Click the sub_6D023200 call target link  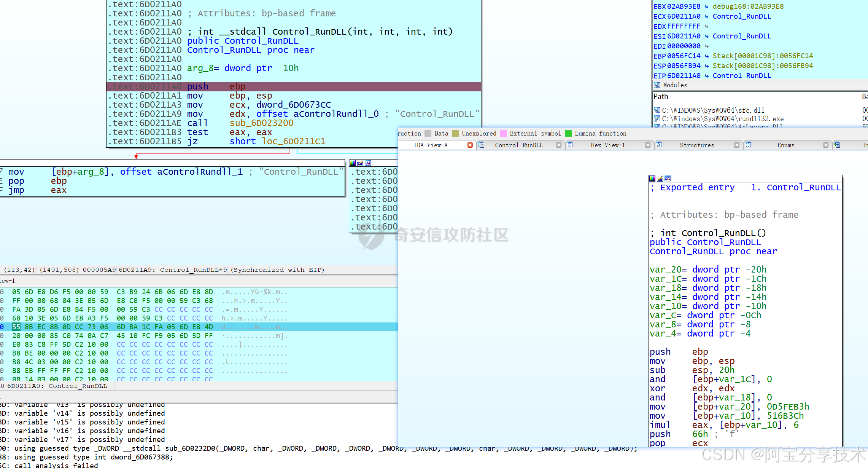pos(261,123)
